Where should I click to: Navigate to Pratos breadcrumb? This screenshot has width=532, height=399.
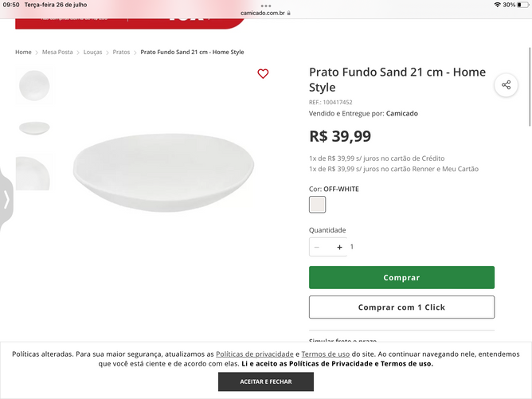point(121,52)
